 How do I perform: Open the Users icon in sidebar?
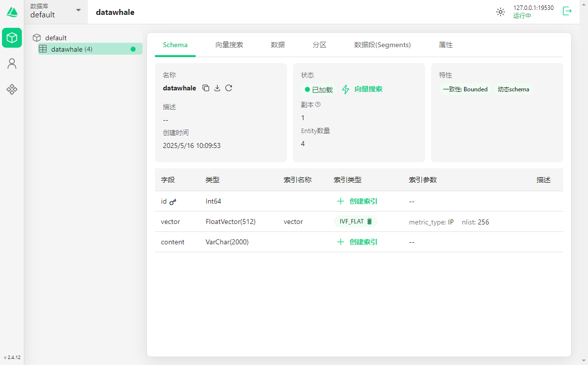[12, 64]
